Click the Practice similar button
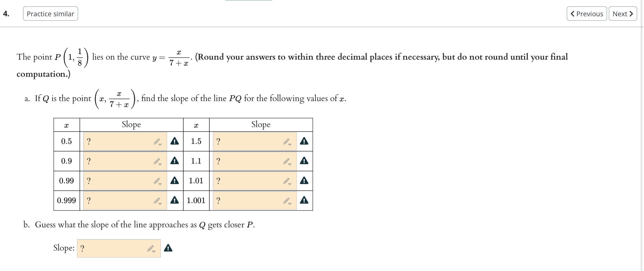This screenshot has height=271, width=644. (50, 13)
